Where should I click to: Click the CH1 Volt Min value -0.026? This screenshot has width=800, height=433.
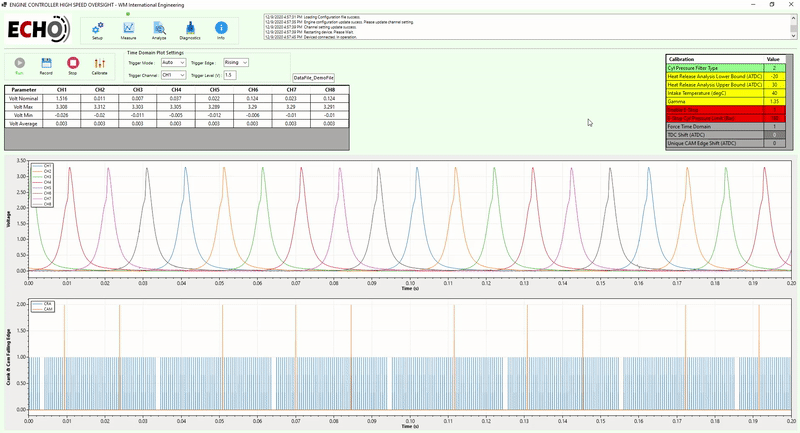tap(62, 115)
